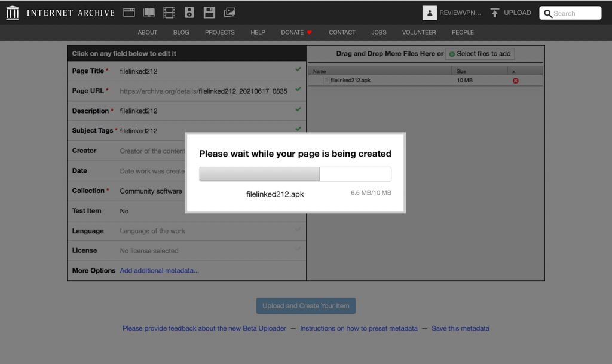Open the Collection Community software dropdown
This screenshot has width=612, height=364.
[151, 191]
